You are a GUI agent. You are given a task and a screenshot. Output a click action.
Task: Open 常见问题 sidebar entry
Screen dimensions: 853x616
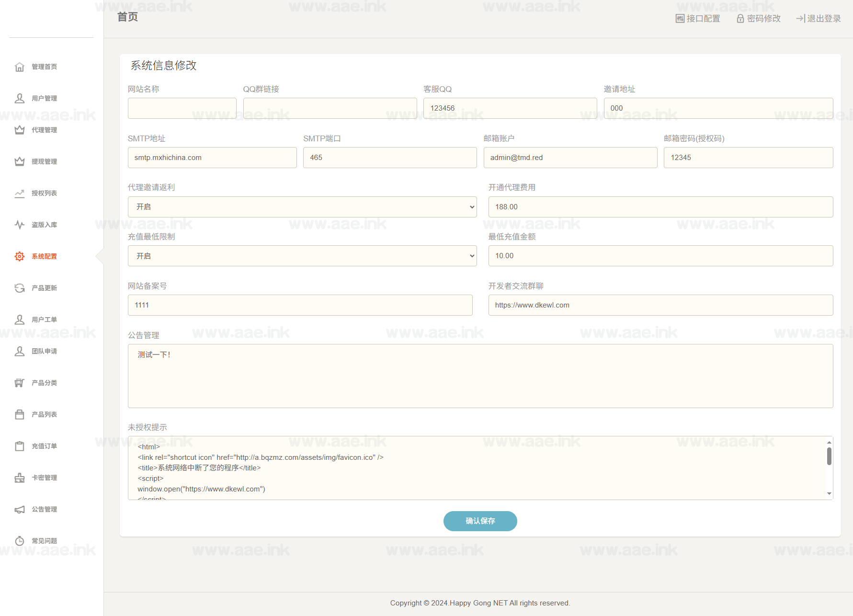[44, 541]
